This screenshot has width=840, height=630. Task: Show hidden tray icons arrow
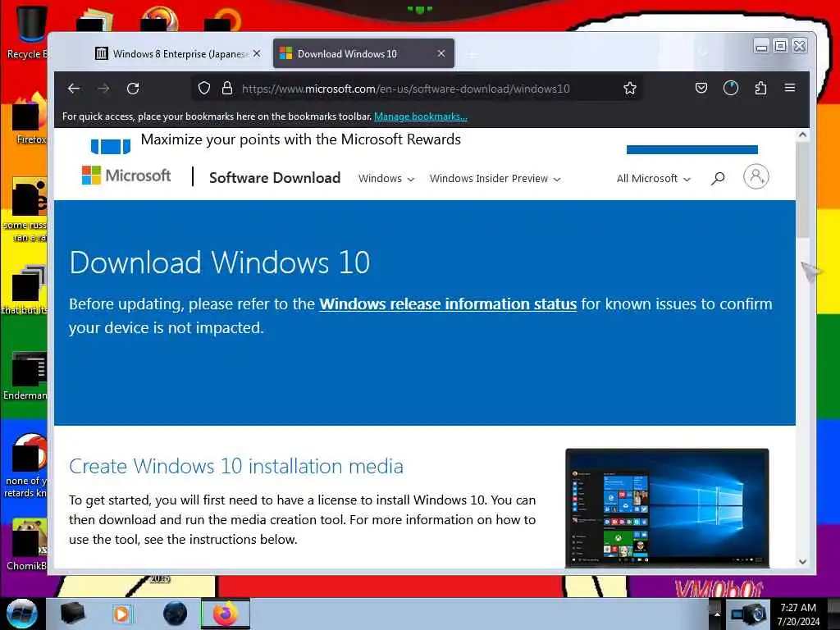[x=717, y=614]
